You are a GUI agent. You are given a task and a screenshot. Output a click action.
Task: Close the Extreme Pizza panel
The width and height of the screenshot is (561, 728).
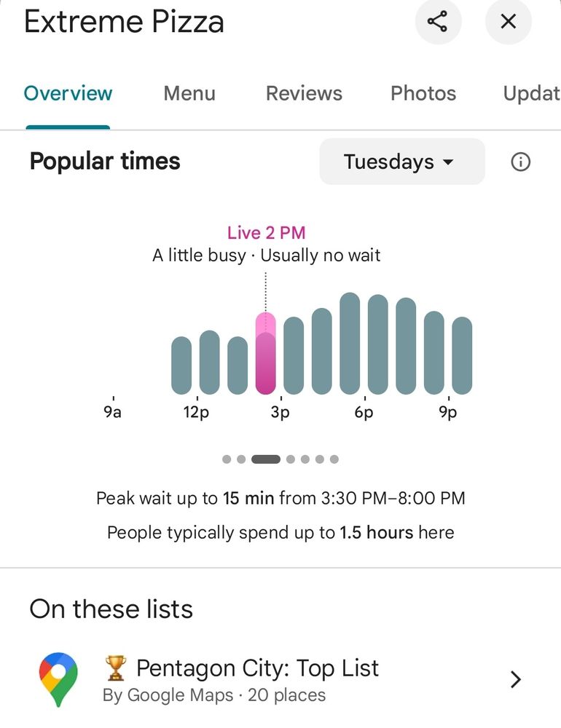click(x=508, y=21)
